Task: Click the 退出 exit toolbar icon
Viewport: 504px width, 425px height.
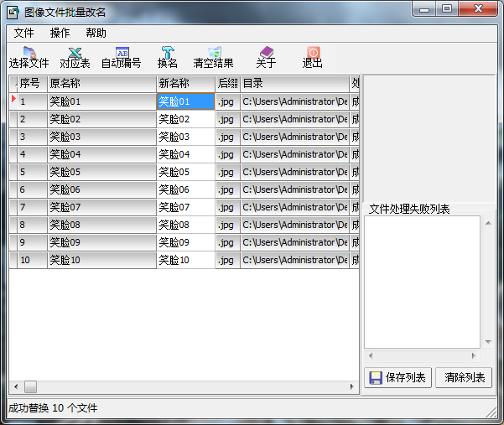Action: coord(313,57)
